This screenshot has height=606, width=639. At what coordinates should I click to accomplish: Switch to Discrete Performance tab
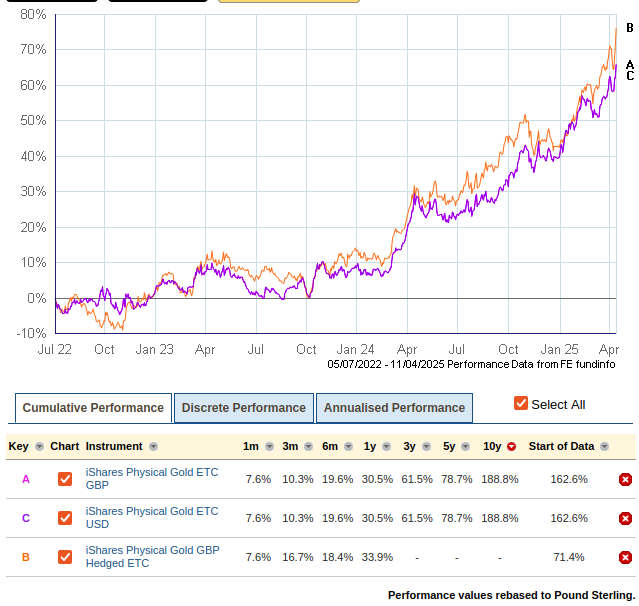[x=244, y=408]
